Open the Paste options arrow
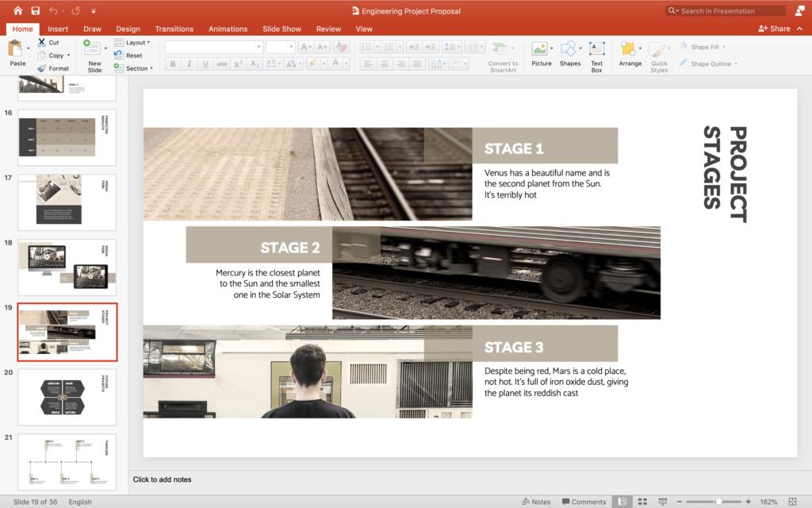This screenshot has width=812, height=508. [28, 48]
